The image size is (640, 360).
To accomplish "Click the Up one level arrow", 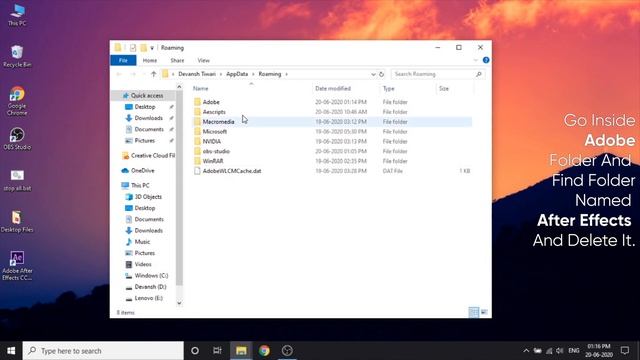I will pos(153,74).
